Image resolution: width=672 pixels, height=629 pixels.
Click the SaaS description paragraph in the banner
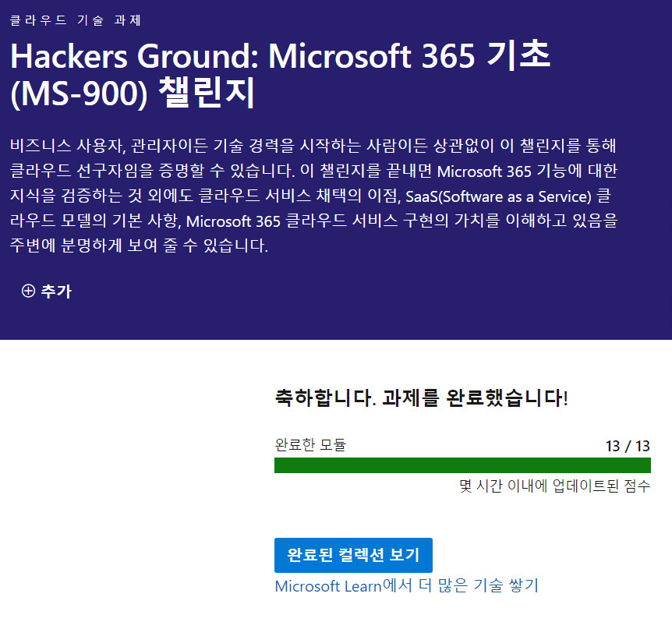tap(335, 196)
